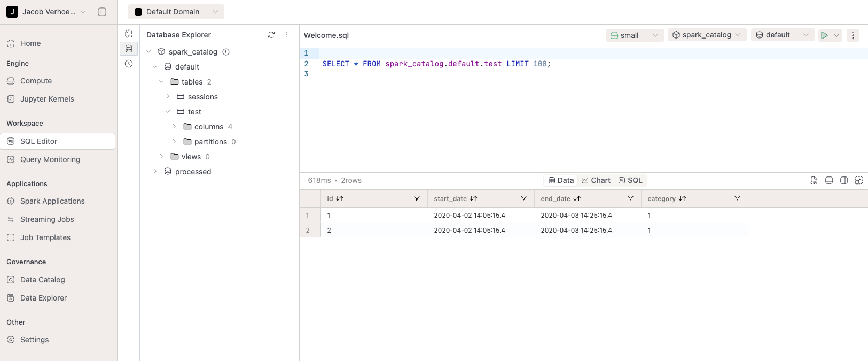This screenshot has height=361, width=868.
Task: Refresh the Database Explorer
Action: (271, 35)
